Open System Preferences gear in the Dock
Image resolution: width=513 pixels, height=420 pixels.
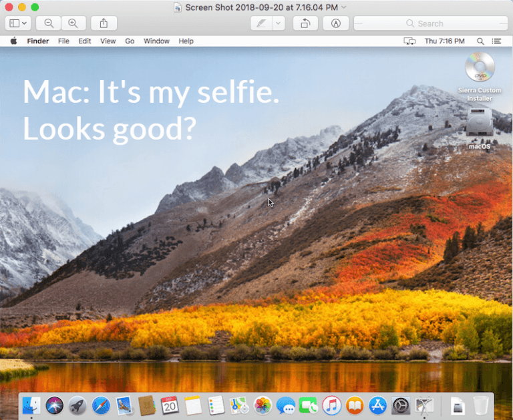pyautogui.click(x=401, y=405)
